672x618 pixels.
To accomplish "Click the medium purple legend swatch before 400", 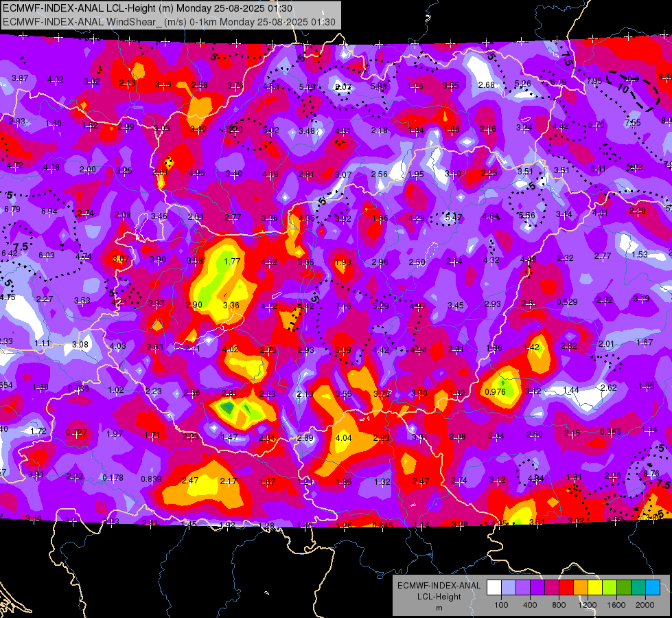I will pos(523,588).
